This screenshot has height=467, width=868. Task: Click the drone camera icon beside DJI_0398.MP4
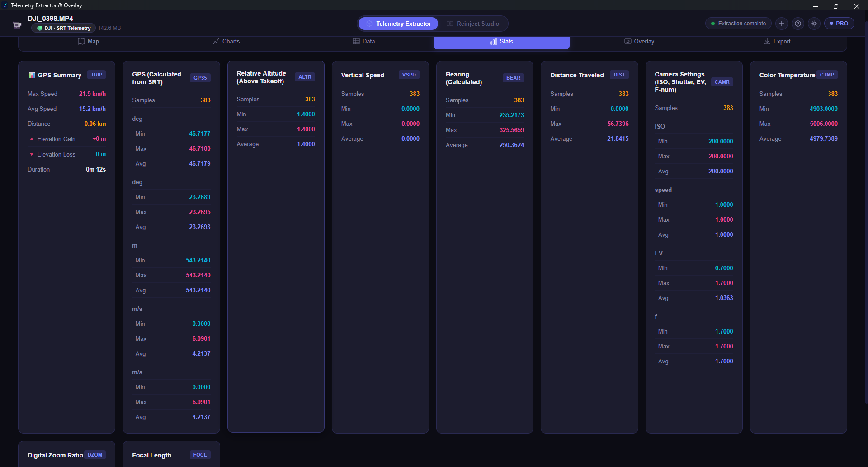click(17, 24)
